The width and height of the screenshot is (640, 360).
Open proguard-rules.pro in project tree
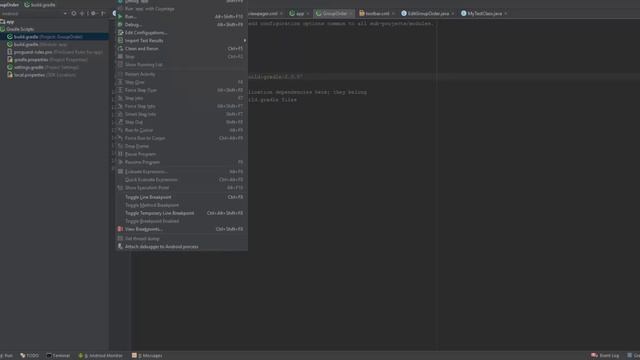[54, 52]
